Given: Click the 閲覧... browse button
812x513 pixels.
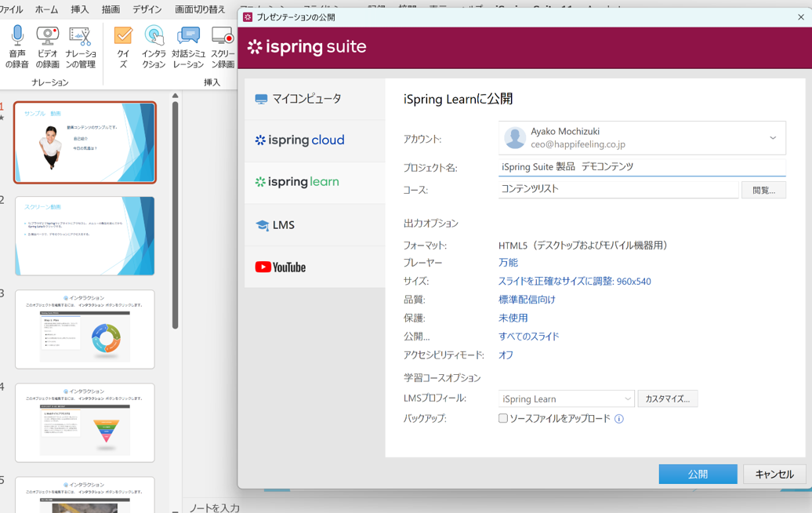Looking at the screenshot, I should [763, 190].
